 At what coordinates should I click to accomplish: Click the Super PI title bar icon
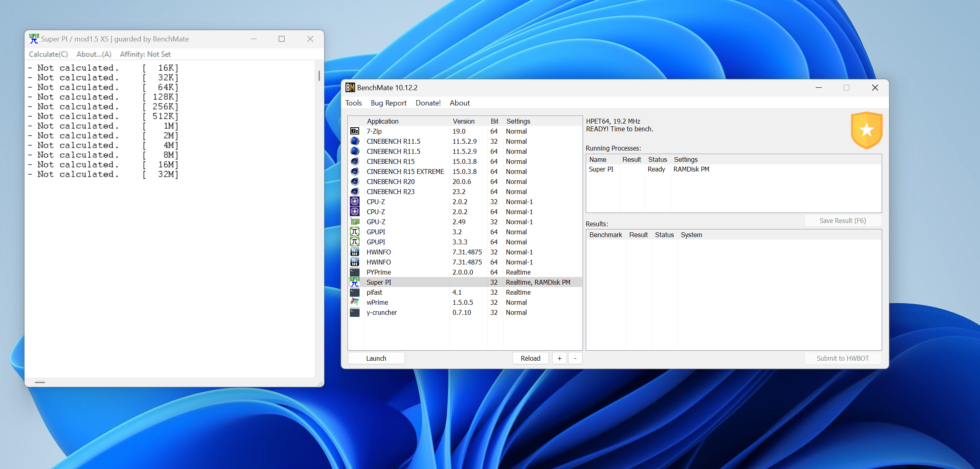[x=34, y=39]
